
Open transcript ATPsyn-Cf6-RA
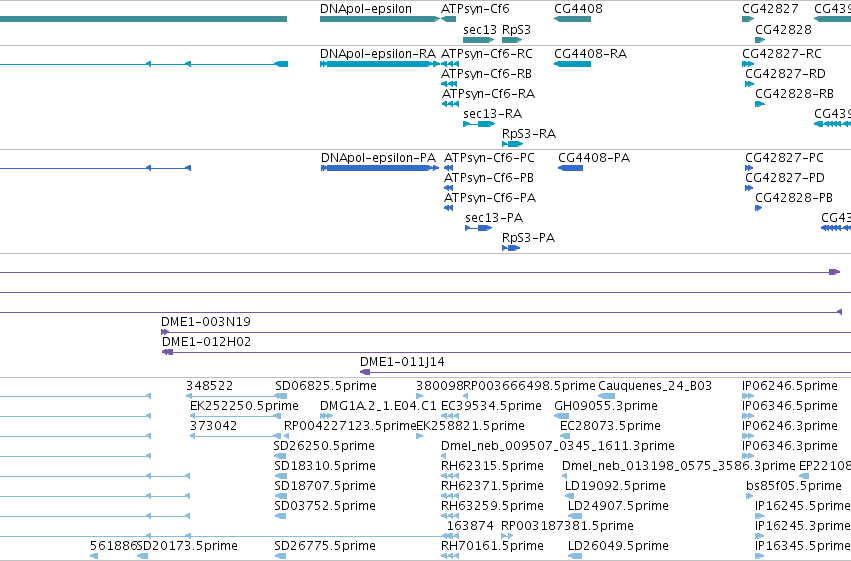point(488,94)
